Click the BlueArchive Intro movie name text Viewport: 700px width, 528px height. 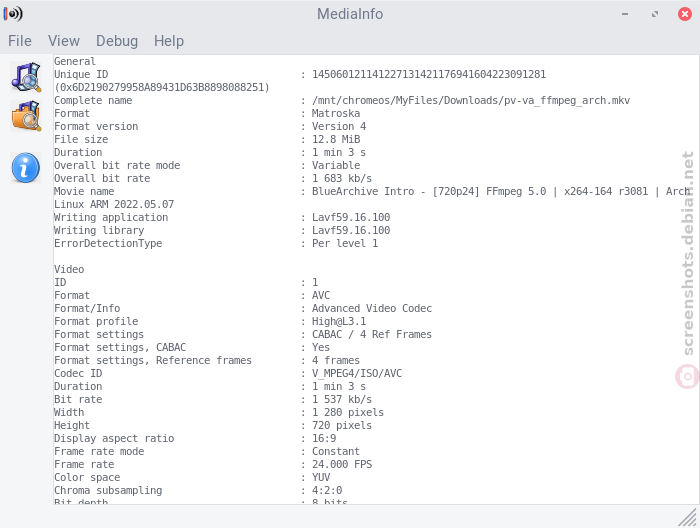501,191
